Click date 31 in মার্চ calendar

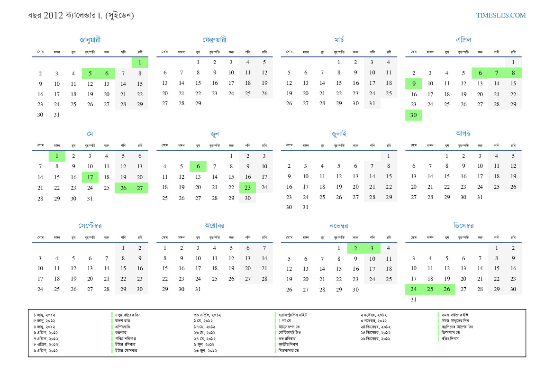(372, 103)
